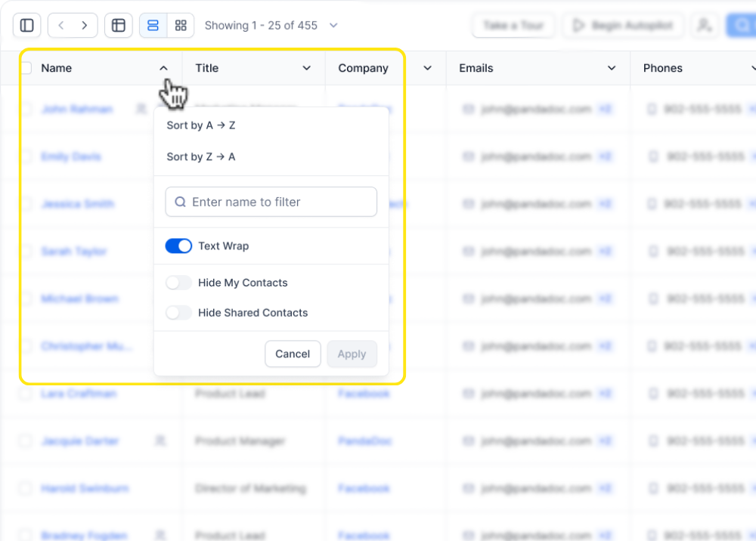Click the Apply button
This screenshot has height=541, width=756.
[352, 354]
